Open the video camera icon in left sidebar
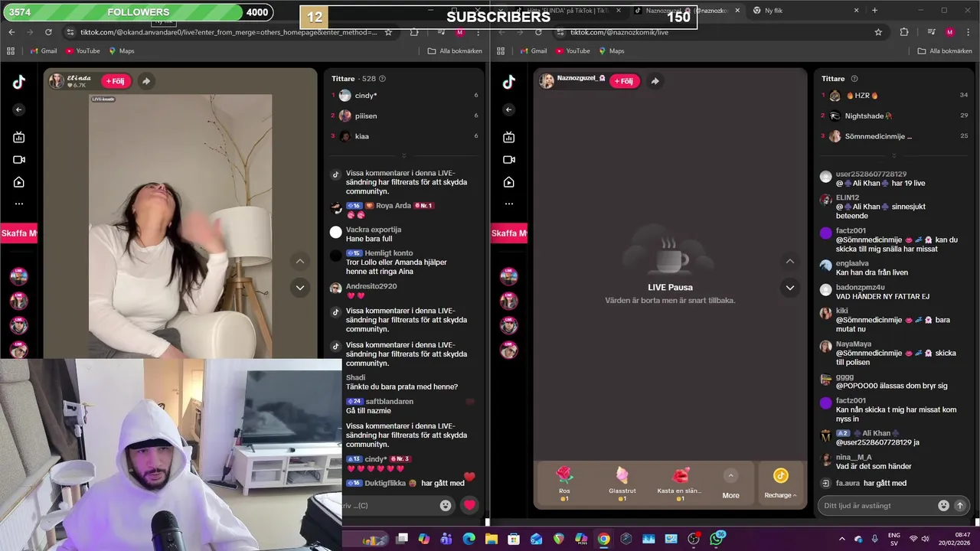Image resolution: width=980 pixels, height=551 pixels. click(x=19, y=159)
